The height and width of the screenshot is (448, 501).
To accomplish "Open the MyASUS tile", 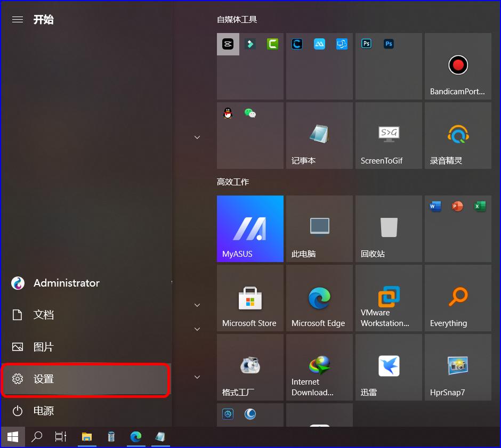I will point(250,229).
